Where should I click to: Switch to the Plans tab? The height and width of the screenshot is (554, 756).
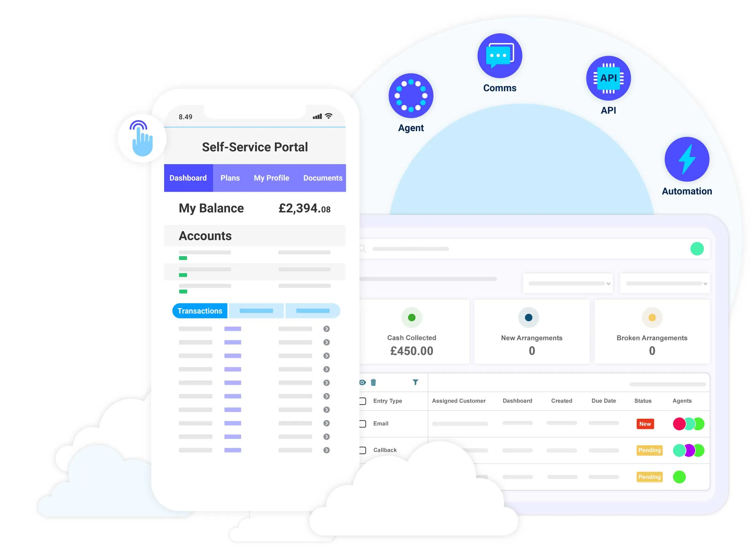click(230, 178)
